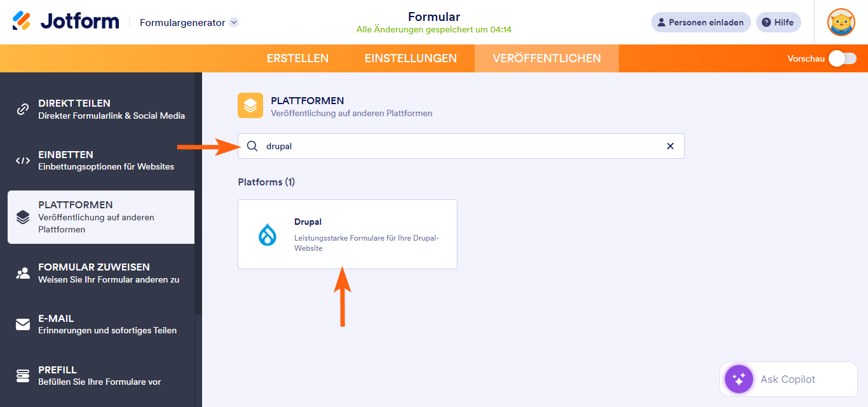Click the magnifier icon in the search bar
The height and width of the screenshot is (407, 868).
click(x=252, y=146)
